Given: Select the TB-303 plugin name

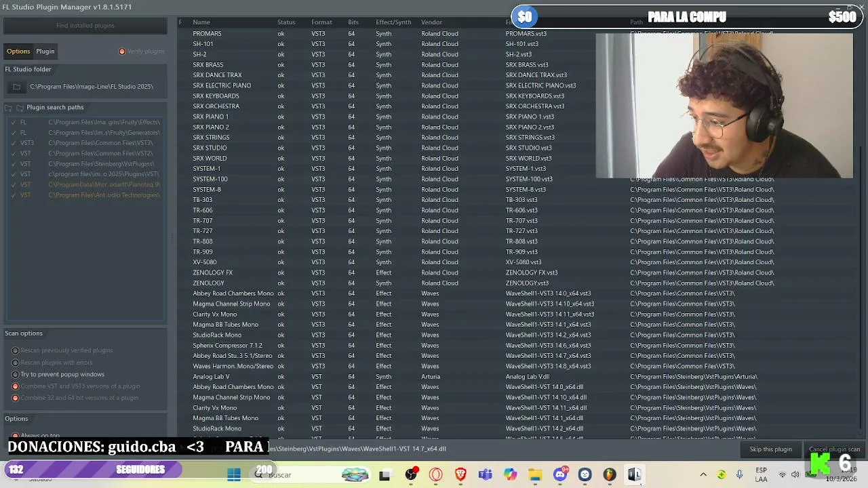Looking at the screenshot, I should [x=202, y=200].
